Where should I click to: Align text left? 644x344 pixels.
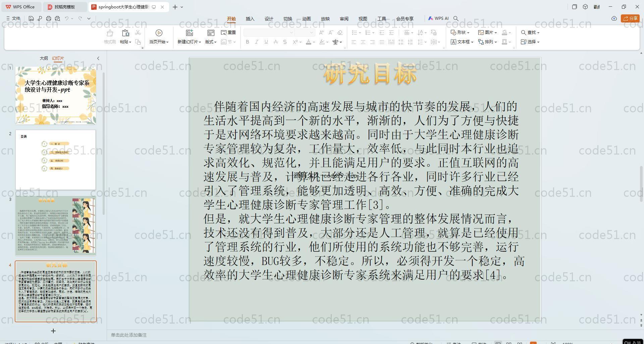coord(354,42)
